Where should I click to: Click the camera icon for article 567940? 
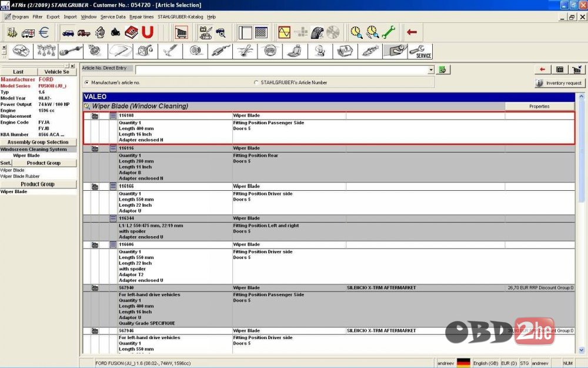[95, 288]
